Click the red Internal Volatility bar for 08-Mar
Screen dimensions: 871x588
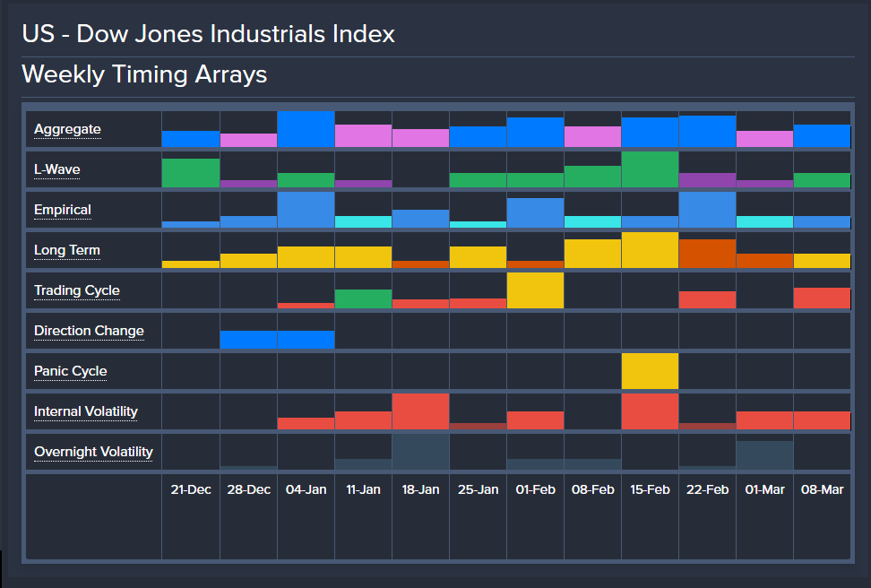(x=822, y=420)
